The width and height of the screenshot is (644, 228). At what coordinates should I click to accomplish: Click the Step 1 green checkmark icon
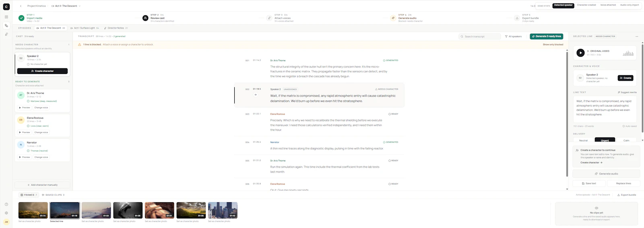[21, 18]
